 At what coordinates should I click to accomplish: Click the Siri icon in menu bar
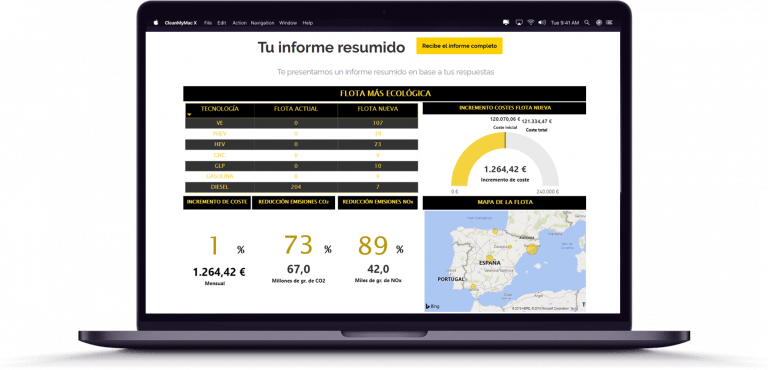[599, 23]
